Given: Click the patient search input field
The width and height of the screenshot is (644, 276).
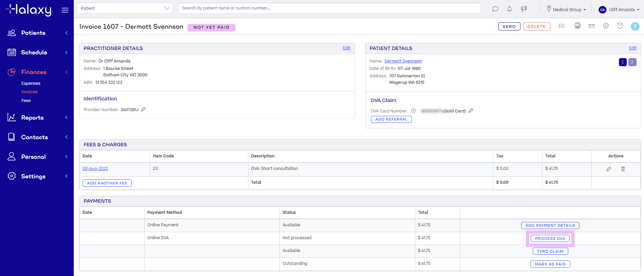Looking at the screenshot, I should [x=329, y=8].
